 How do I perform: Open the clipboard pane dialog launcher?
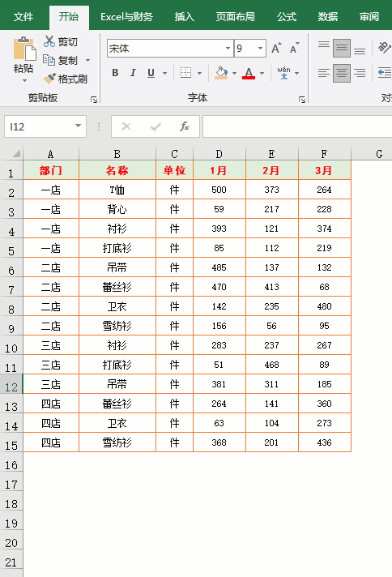pos(94,100)
